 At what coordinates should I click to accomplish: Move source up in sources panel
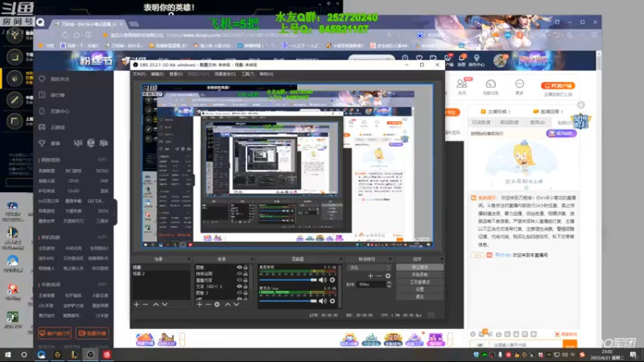coord(228,305)
